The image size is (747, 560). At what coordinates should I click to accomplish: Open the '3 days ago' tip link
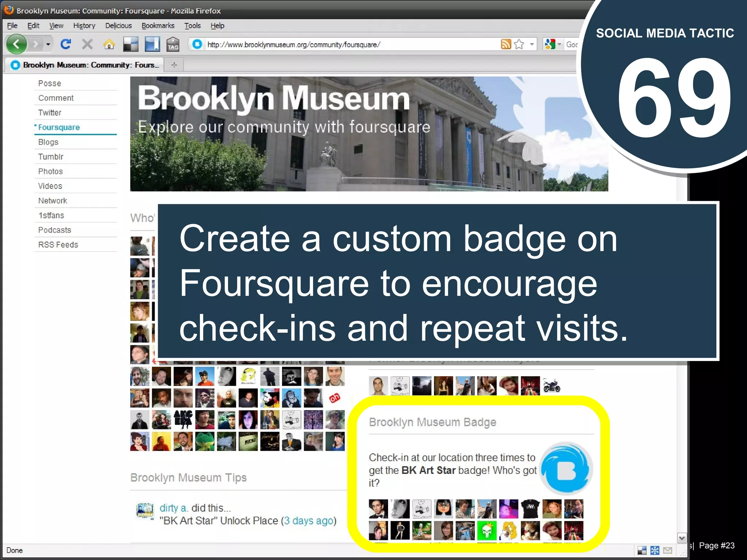click(x=309, y=521)
